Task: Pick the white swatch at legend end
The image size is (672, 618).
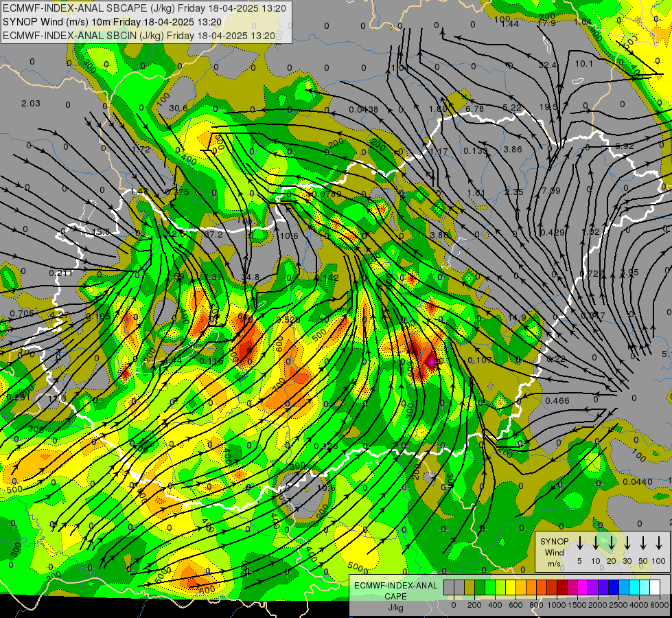Action: pyautogui.click(x=656, y=588)
